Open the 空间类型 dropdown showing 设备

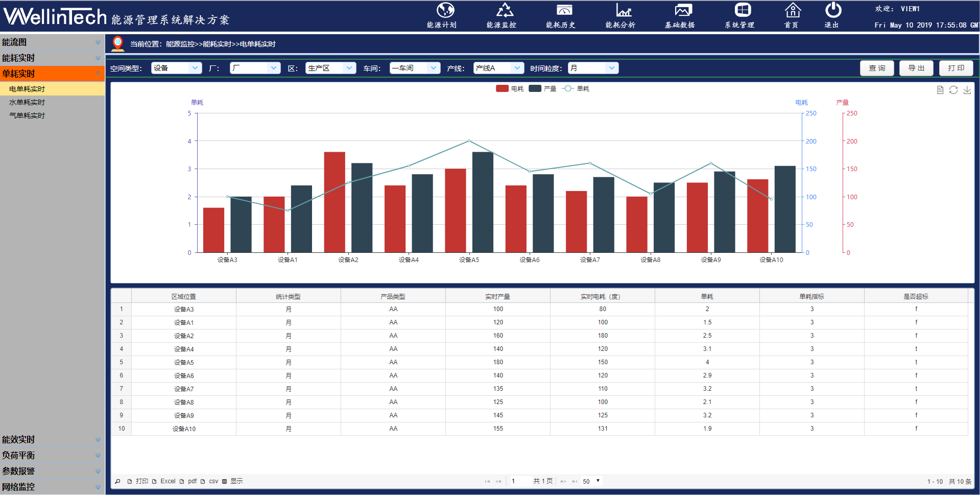click(177, 68)
